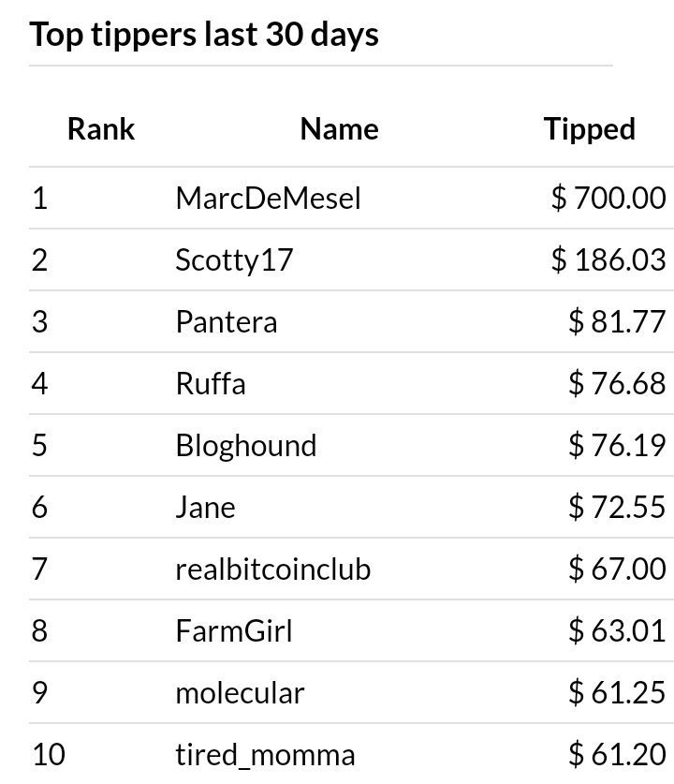Open tired_momma's tipper profile

pos(265,755)
